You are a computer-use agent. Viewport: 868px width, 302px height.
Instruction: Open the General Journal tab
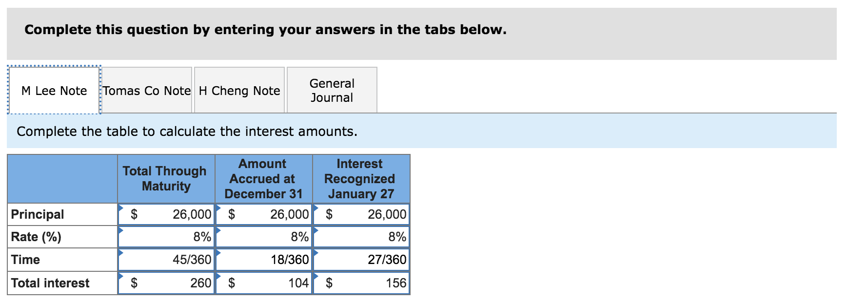(332, 90)
